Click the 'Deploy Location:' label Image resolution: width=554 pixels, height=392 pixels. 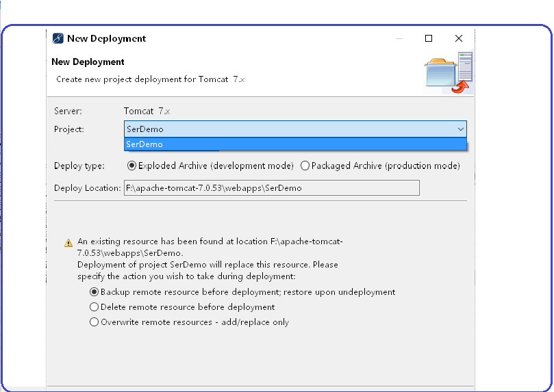tap(87, 188)
